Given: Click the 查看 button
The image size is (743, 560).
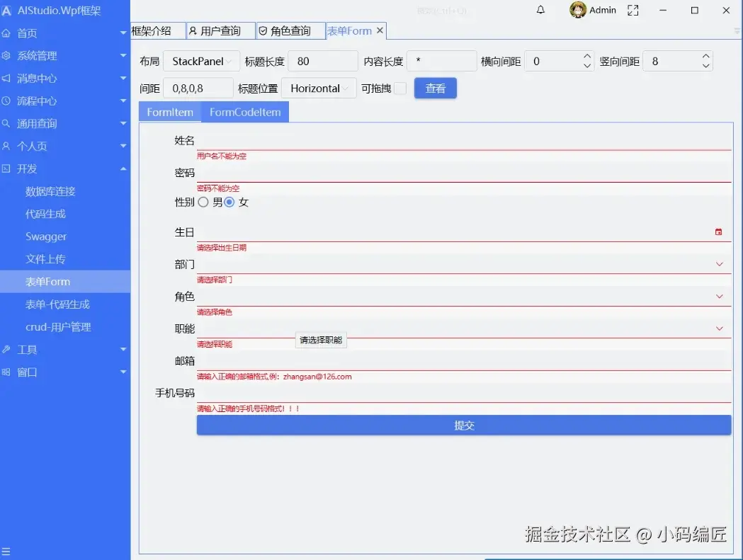Looking at the screenshot, I should tap(435, 88).
